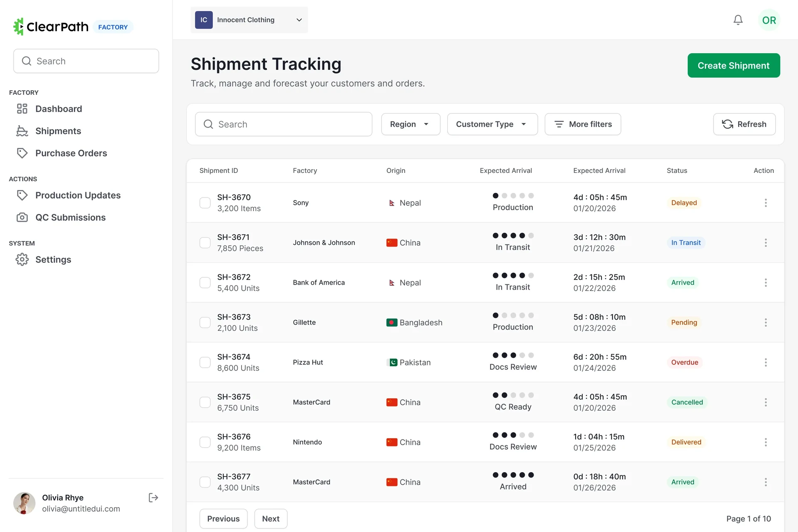The width and height of the screenshot is (798, 532).
Task: Open QC Submissions page
Action: tap(70, 217)
